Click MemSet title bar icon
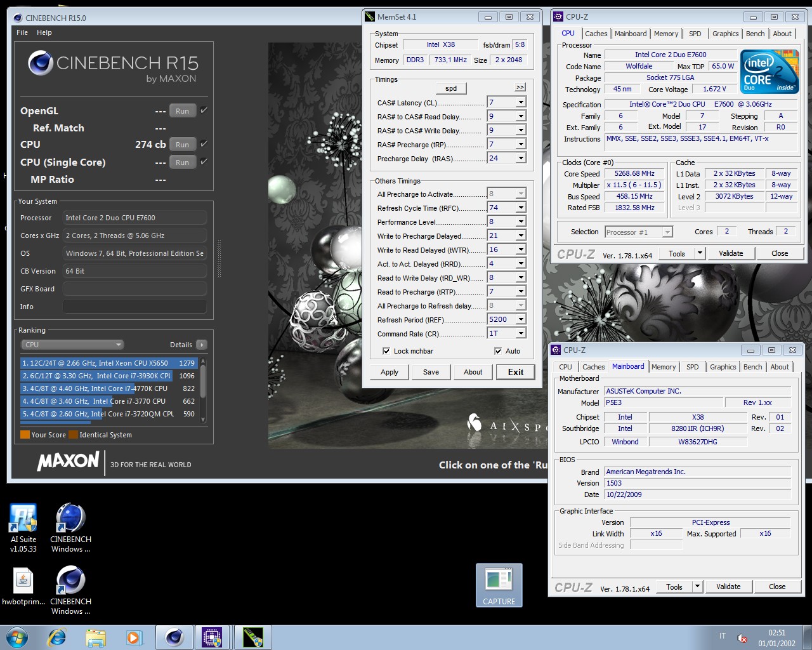The image size is (812, 650). pyautogui.click(x=370, y=17)
